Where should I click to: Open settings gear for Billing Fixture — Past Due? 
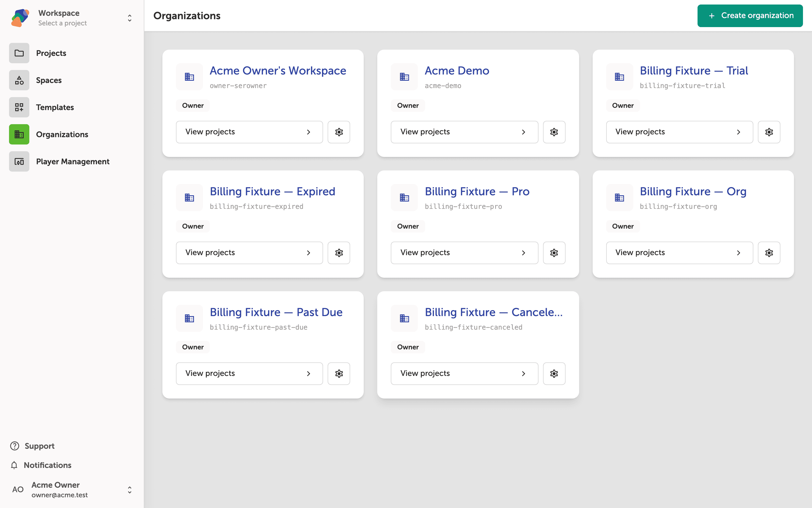[339, 373]
